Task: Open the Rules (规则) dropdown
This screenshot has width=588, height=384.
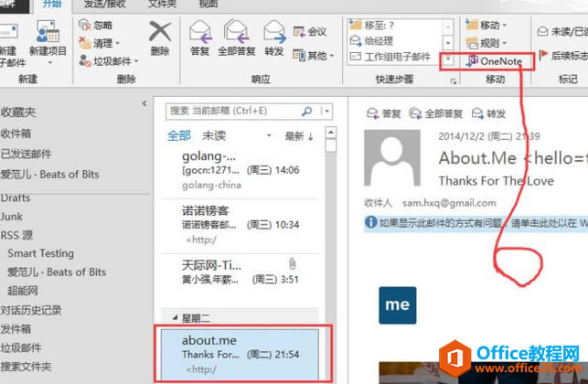Action: 486,43
